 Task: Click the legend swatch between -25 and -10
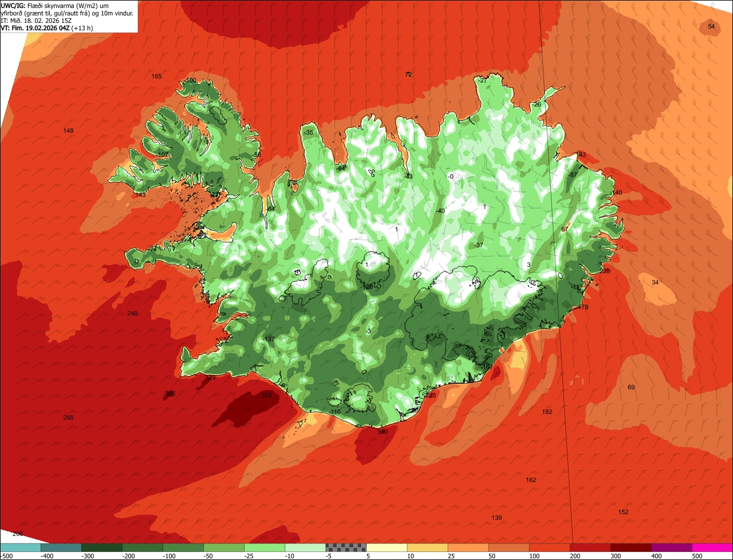pyautogui.click(x=265, y=547)
